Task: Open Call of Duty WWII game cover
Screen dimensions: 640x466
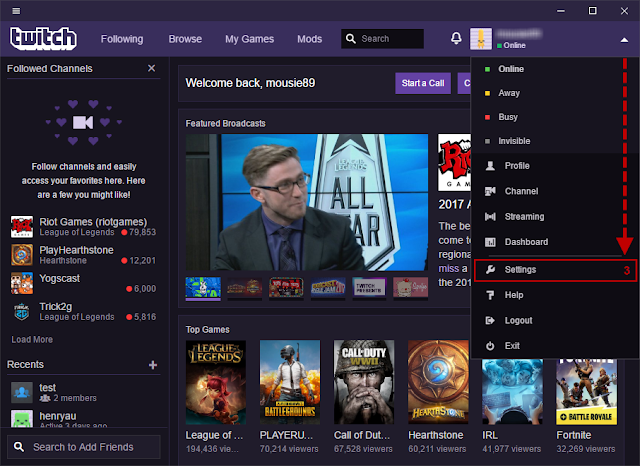Action: tap(364, 382)
